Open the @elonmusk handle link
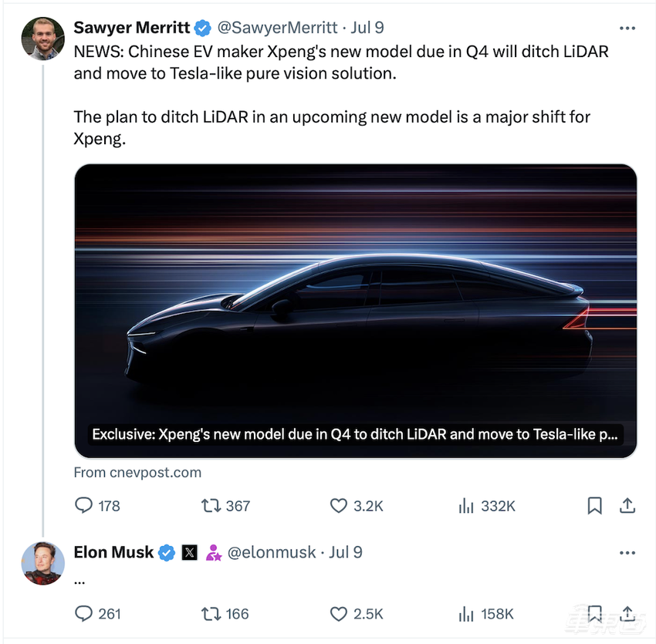Screen dimensions: 656x644 (x=271, y=552)
